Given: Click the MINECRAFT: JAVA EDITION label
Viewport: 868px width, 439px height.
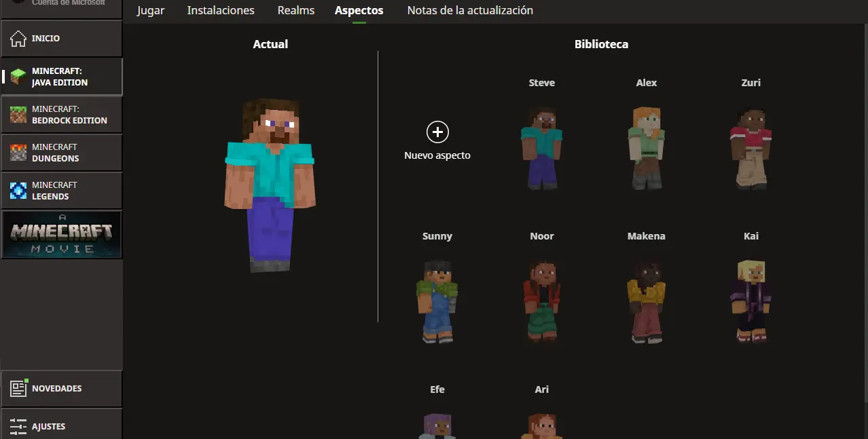Looking at the screenshot, I should pos(60,77).
